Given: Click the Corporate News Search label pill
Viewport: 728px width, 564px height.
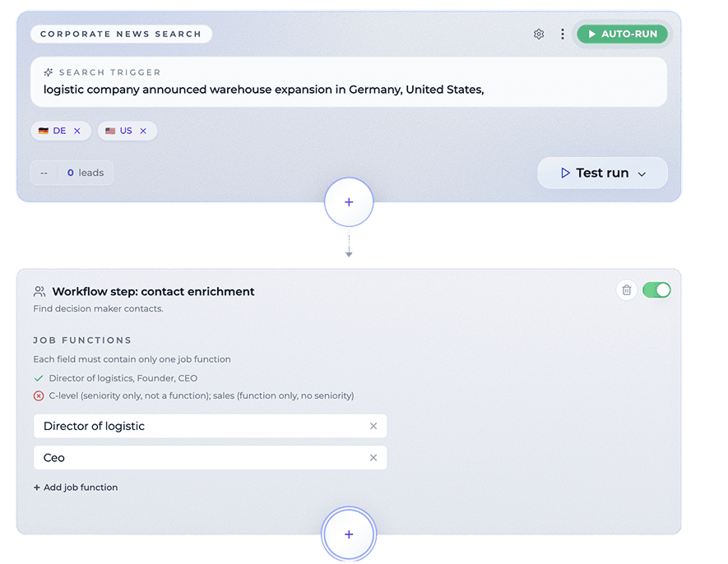Looking at the screenshot, I should pyautogui.click(x=121, y=34).
